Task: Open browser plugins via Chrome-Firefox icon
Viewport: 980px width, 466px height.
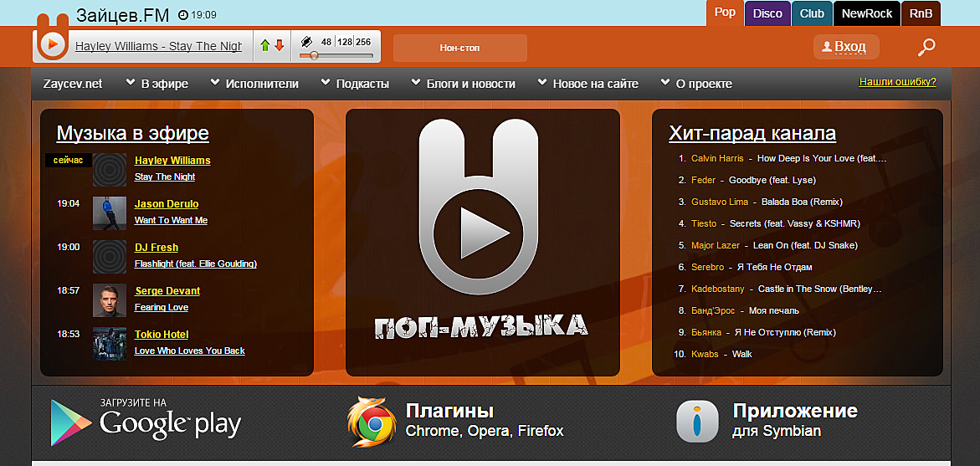Action: click(372, 422)
